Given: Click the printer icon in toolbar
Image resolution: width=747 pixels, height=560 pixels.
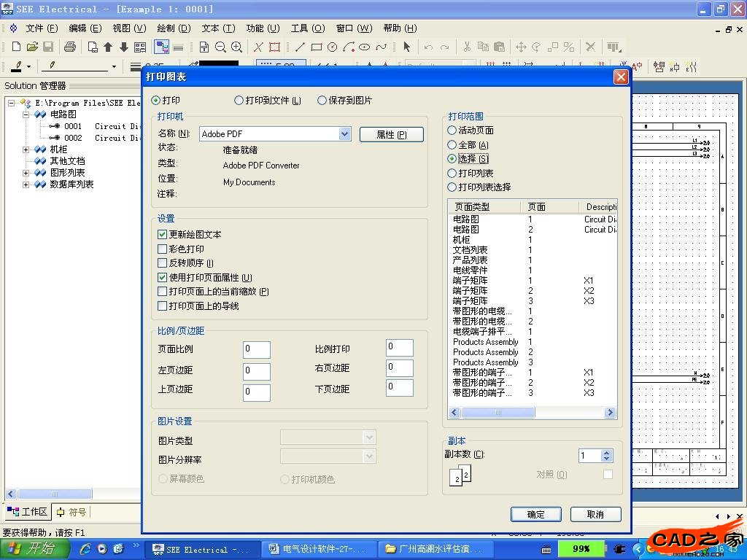Looking at the screenshot, I should pyautogui.click(x=69, y=47).
